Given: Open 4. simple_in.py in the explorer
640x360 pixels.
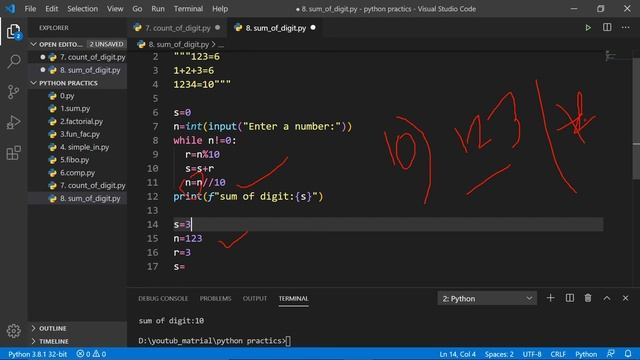Looking at the screenshot, I should pos(77,147).
